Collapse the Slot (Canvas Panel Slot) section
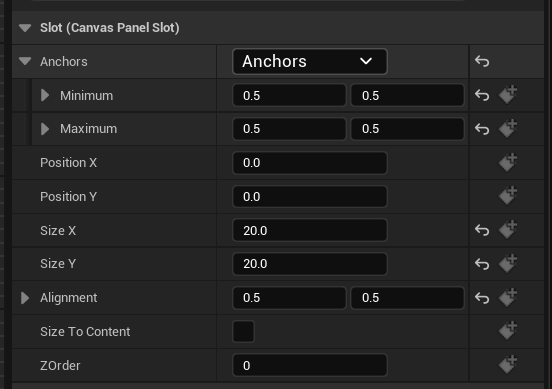 [x=25, y=28]
